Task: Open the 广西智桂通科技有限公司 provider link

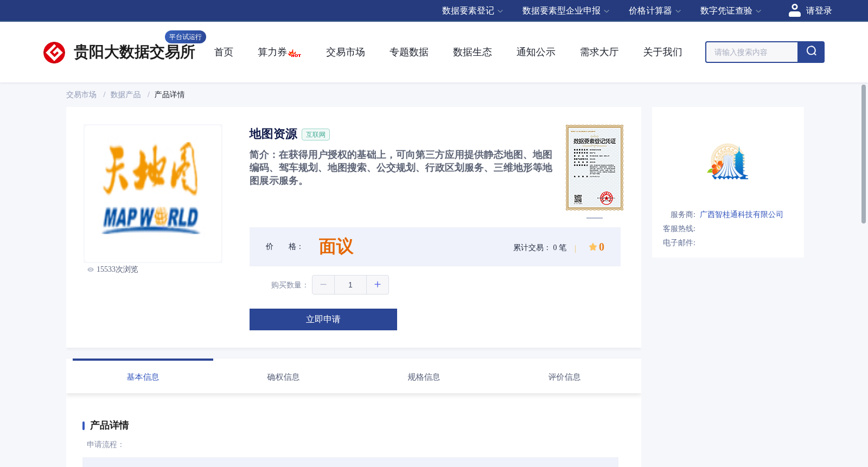Action: 742,215
